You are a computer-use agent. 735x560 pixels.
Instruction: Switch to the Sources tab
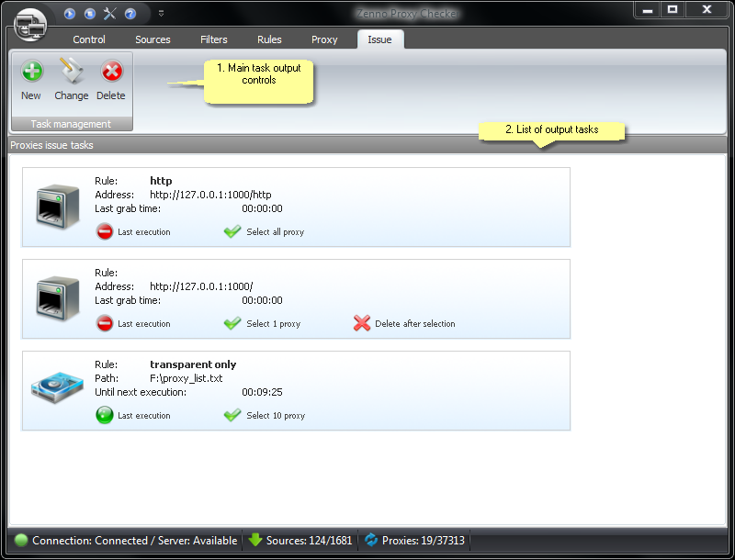coord(153,39)
